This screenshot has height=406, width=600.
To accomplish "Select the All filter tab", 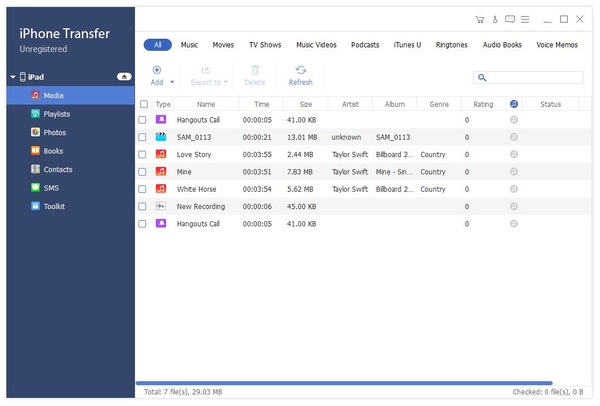I will (x=158, y=45).
